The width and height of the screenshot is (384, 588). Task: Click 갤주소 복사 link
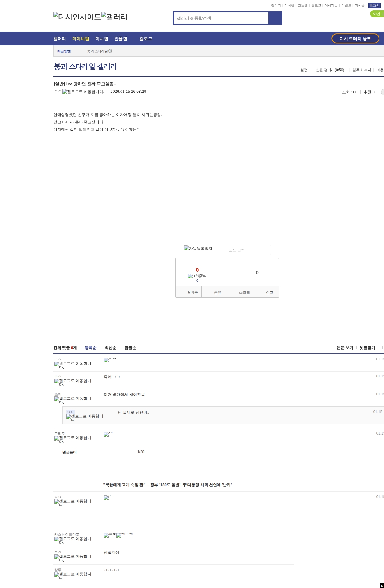362,70
